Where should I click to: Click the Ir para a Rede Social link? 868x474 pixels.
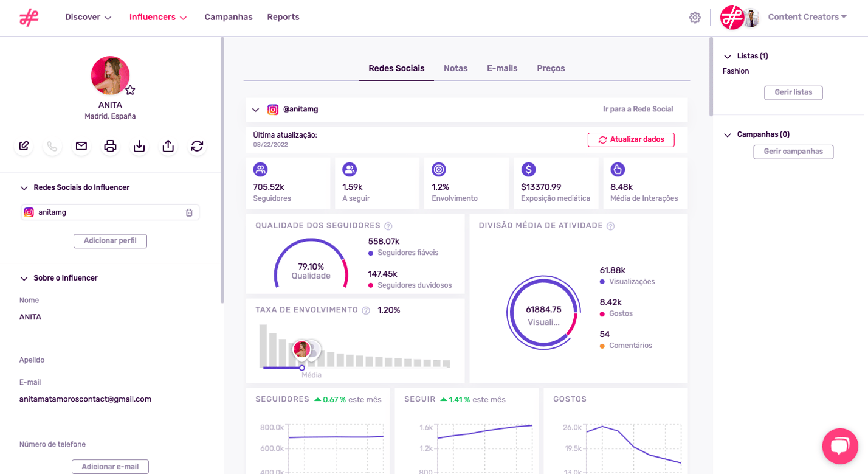[638, 110]
